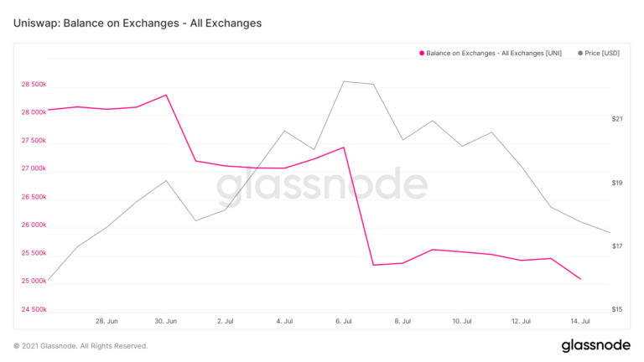Click the glassnode watermark in the chart center
The width and height of the screenshot is (644, 362).
click(322, 186)
